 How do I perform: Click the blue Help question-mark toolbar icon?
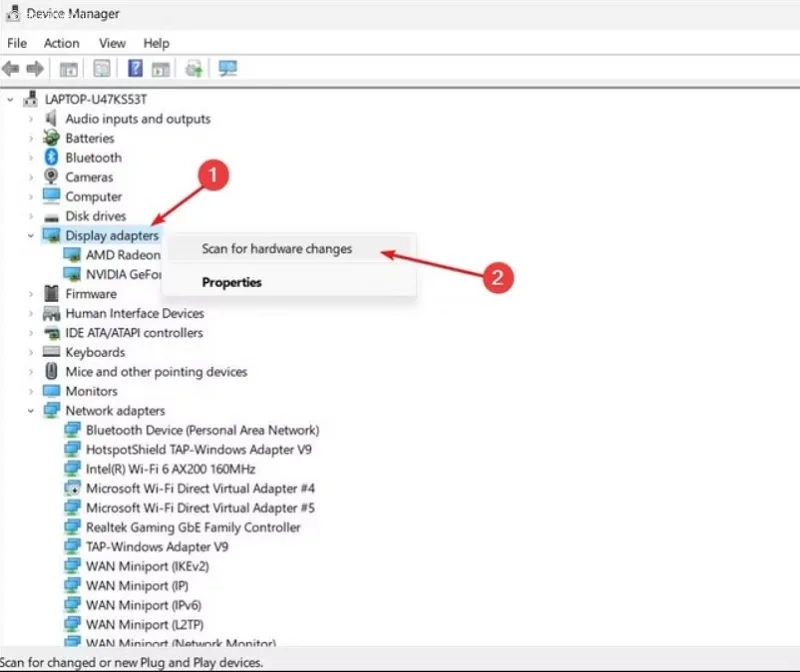(135, 68)
